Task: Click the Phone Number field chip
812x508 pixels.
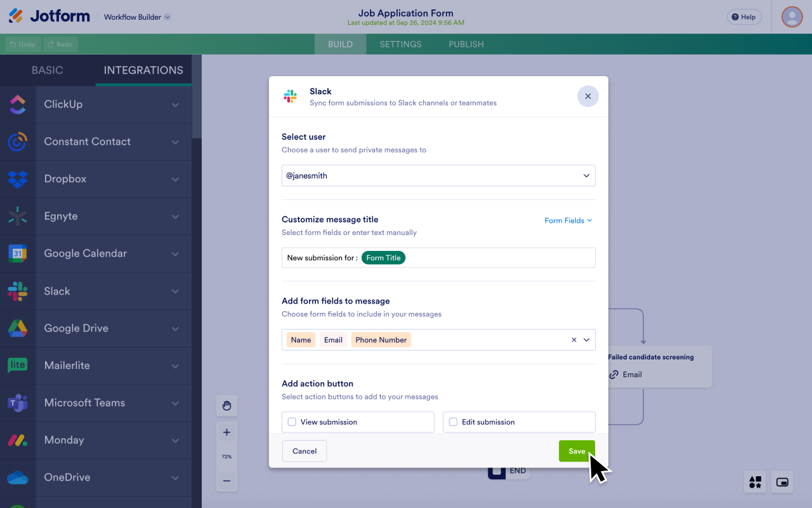Action: click(381, 340)
